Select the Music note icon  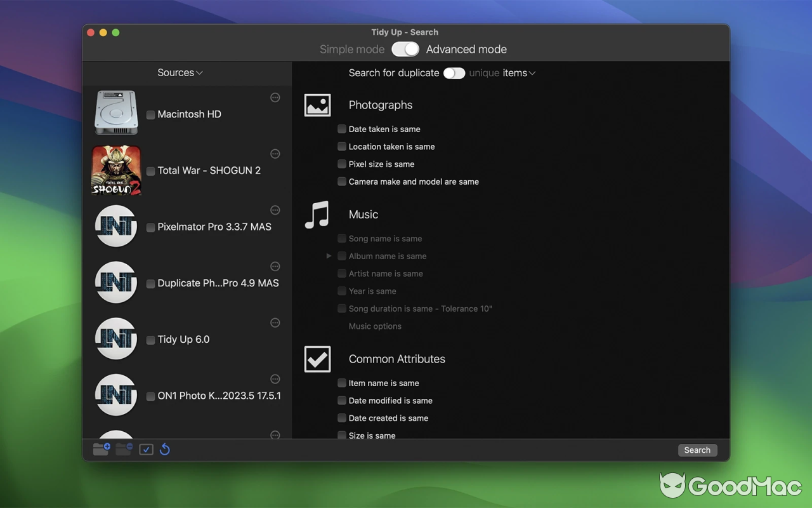pos(317,214)
